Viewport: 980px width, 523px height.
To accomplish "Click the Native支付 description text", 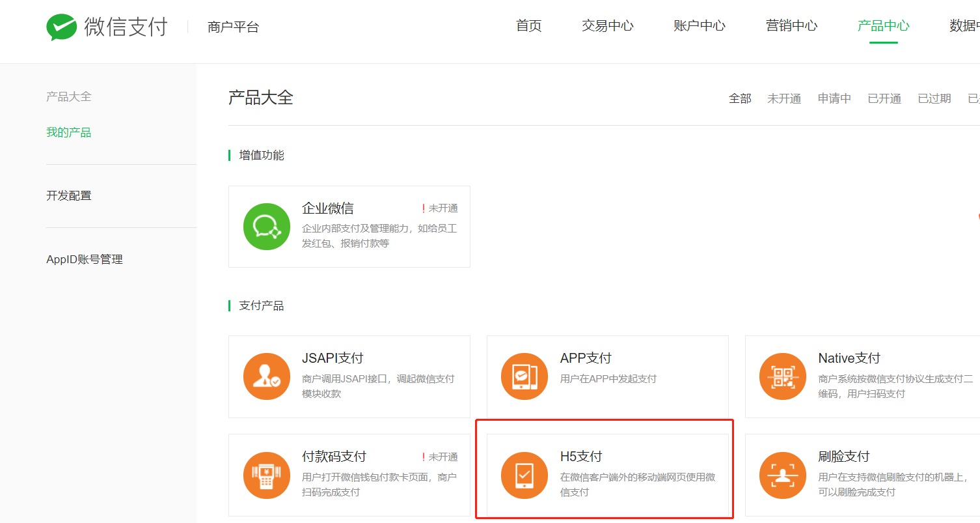I will click(x=895, y=386).
